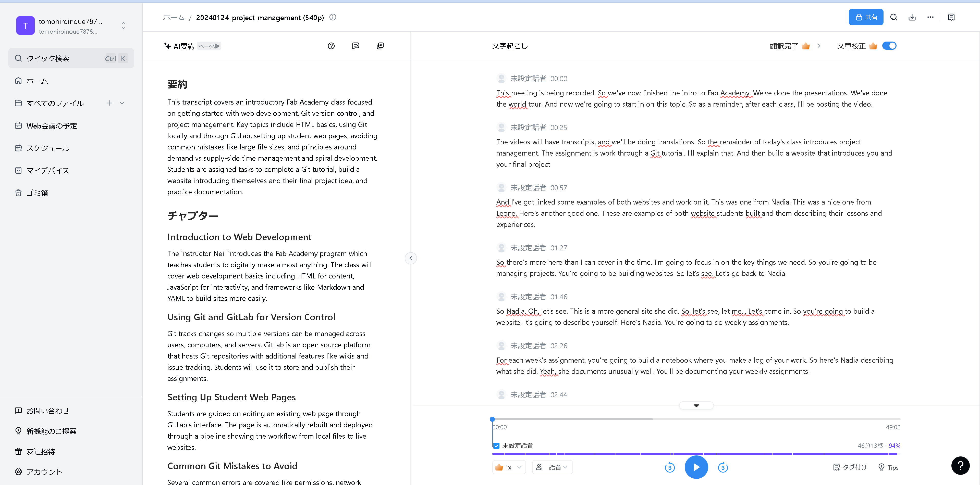Screen dimensions: 980x485
Task: Expand the account switcher arrows
Action: point(123,25)
